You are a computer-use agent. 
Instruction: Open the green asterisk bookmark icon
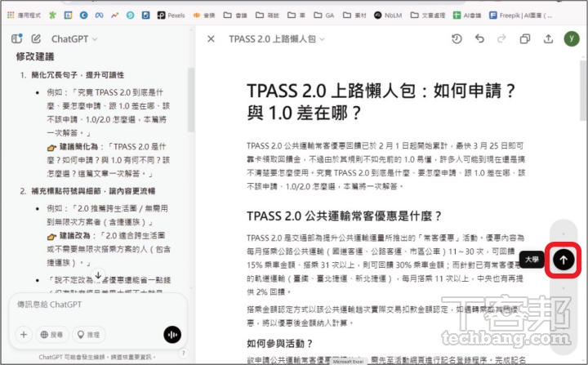[52, 15]
